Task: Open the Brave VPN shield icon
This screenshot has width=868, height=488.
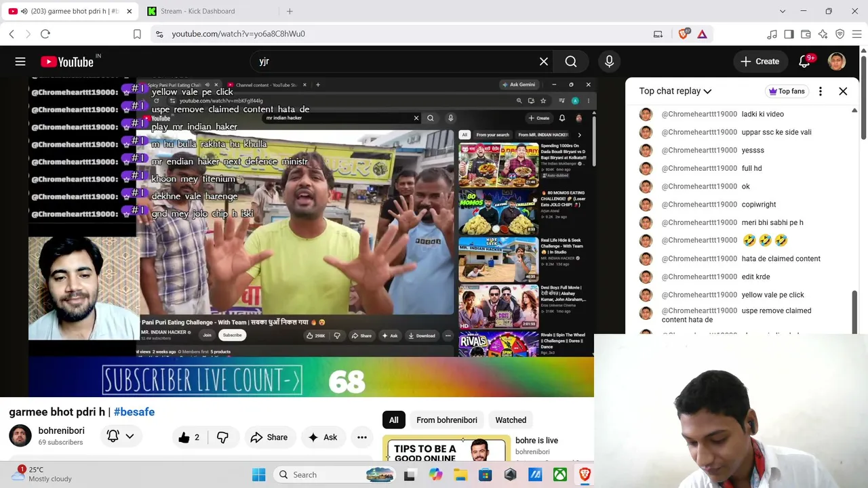Action: pyautogui.click(x=840, y=34)
